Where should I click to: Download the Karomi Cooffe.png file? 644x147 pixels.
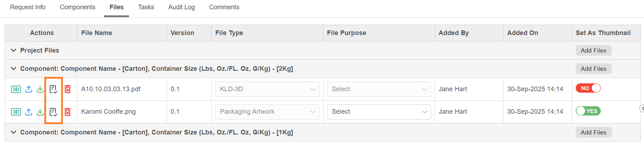[x=40, y=112]
